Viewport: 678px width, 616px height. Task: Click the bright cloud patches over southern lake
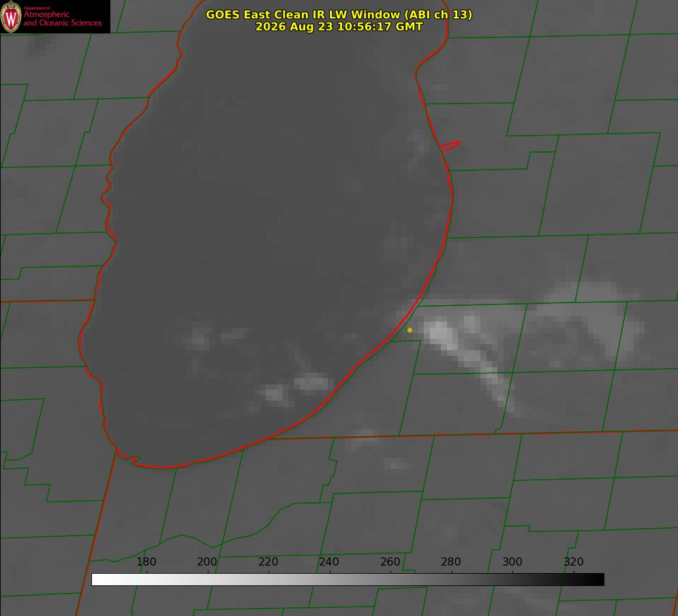pyautogui.click(x=294, y=388)
